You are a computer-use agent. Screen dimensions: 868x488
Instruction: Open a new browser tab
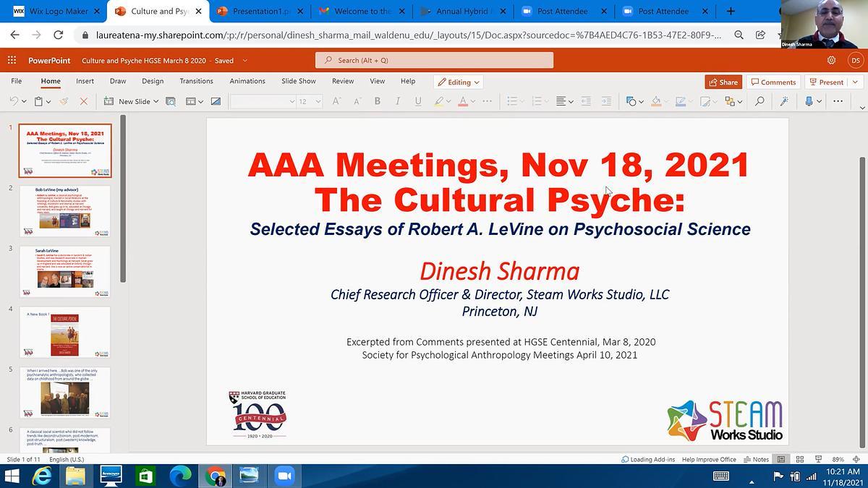coord(731,12)
